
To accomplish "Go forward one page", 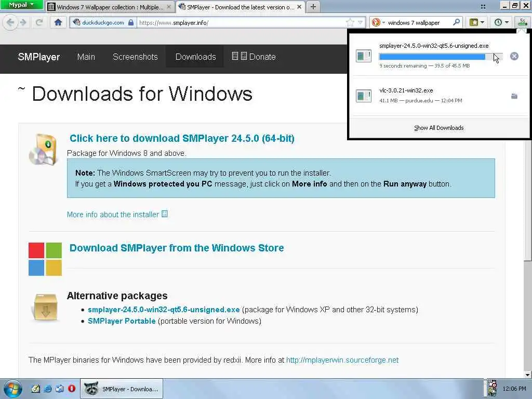I will coord(23,22).
